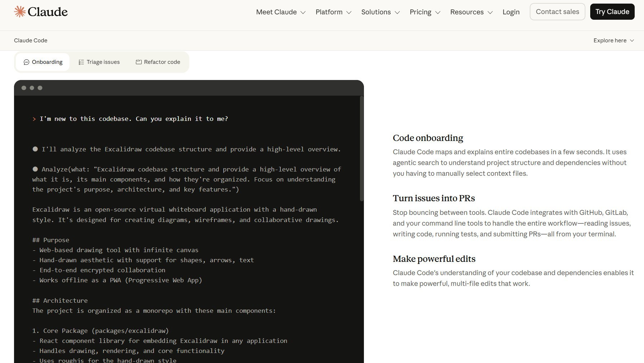The width and height of the screenshot is (644, 363).
Task: Open the Pricing menu item
Action: coord(425,12)
